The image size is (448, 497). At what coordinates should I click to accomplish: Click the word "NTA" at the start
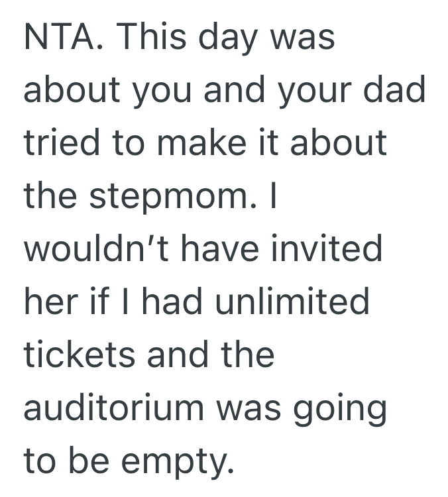(x=60, y=37)
